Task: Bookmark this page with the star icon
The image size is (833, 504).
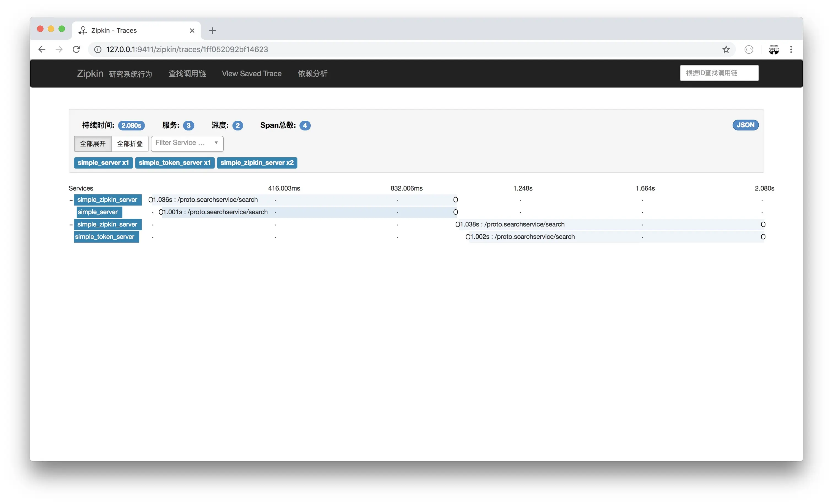Action: pyautogui.click(x=726, y=49)
